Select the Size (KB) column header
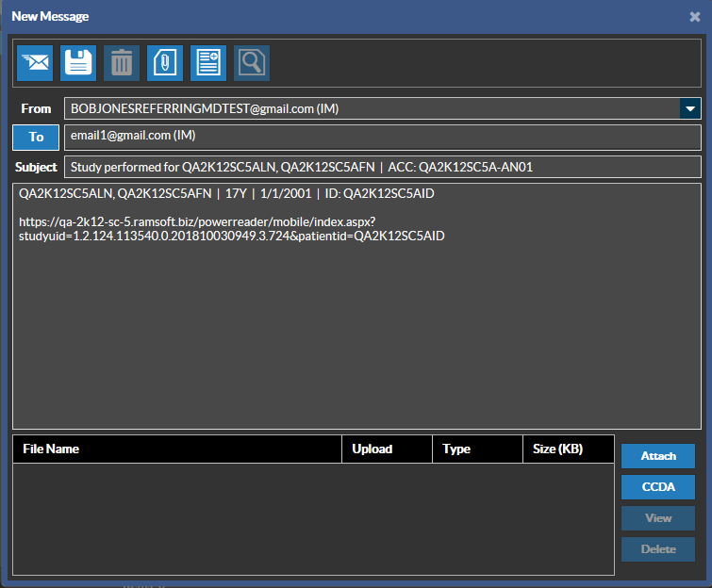 point(568,449)
